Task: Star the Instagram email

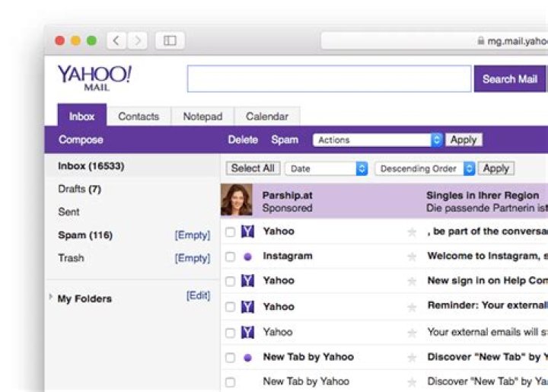Action: point(412,257)
